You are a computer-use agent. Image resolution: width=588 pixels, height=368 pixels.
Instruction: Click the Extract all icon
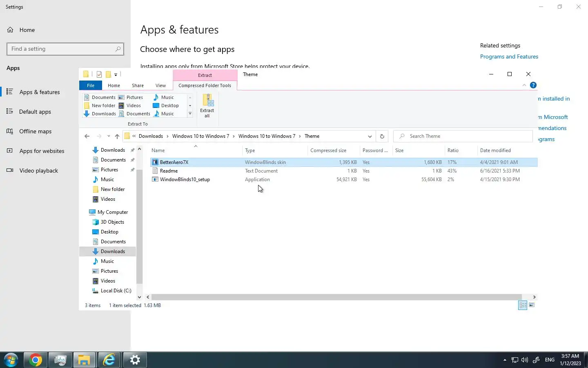[x=207, y=105]
